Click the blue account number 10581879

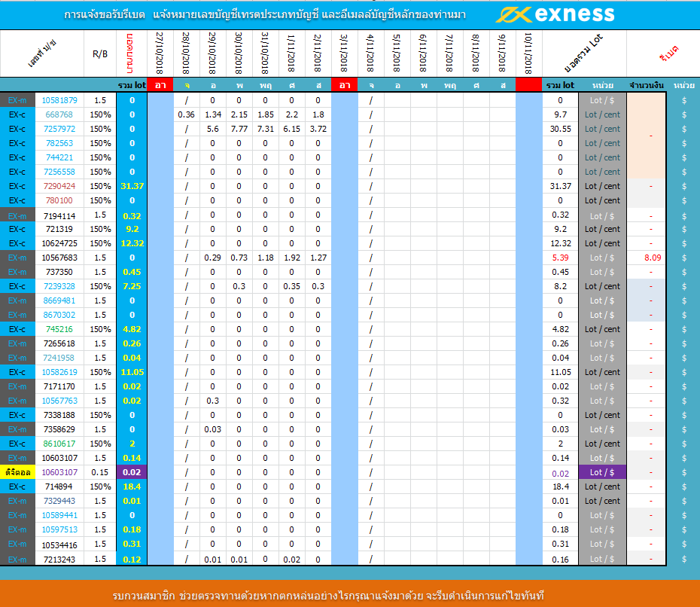[x=59, y=100]
